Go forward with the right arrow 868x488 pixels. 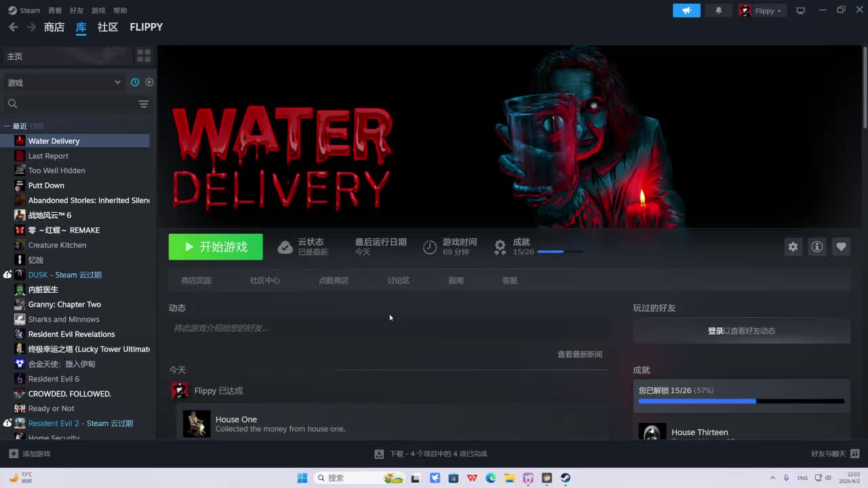click(x=31, y=27)
